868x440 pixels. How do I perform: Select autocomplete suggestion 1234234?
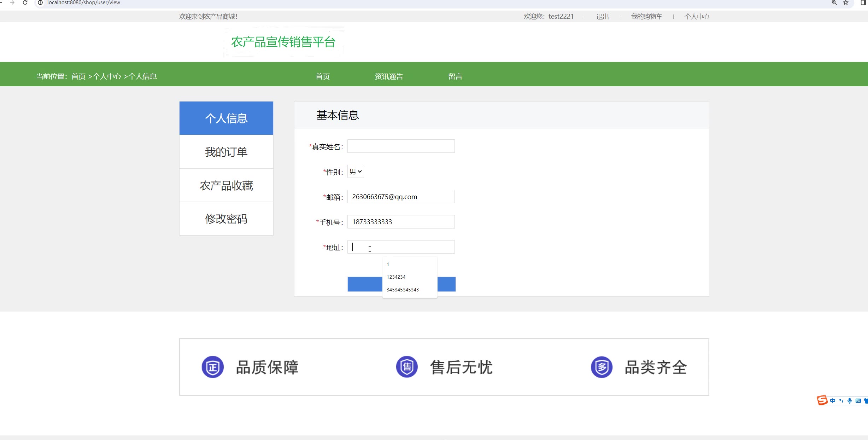pos(396,277)
